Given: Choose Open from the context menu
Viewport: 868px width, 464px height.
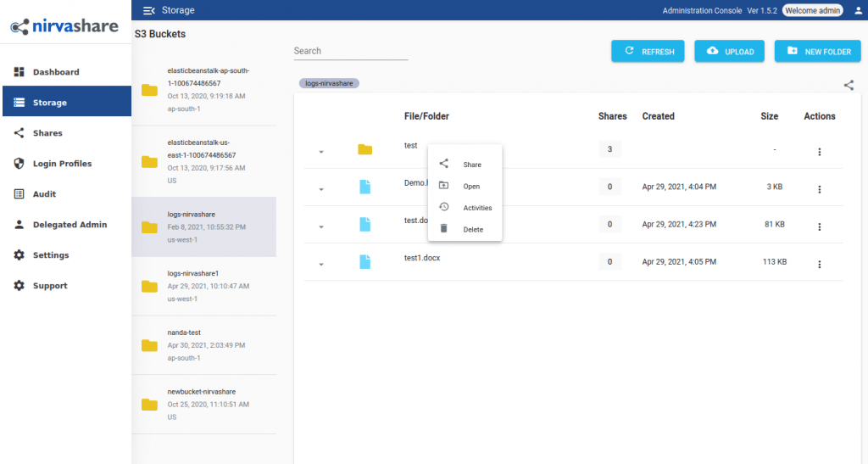Looking at the screenshot, I should (465, 186).
